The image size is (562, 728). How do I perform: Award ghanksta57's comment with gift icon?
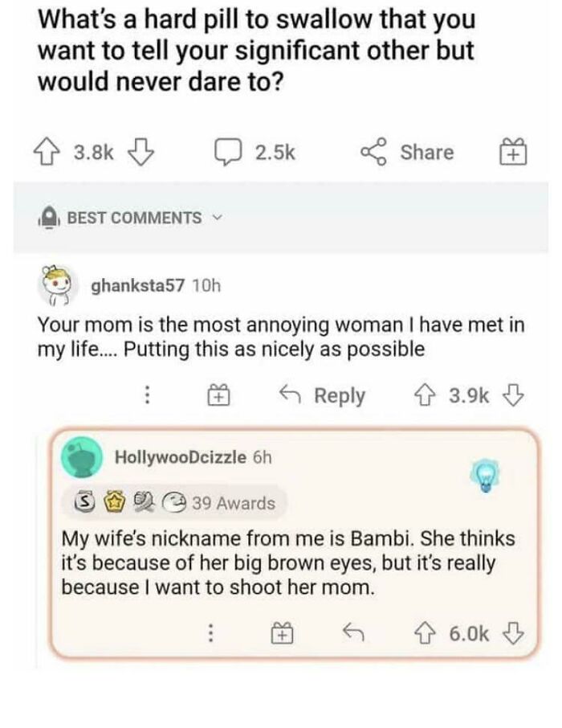[218, 395]
